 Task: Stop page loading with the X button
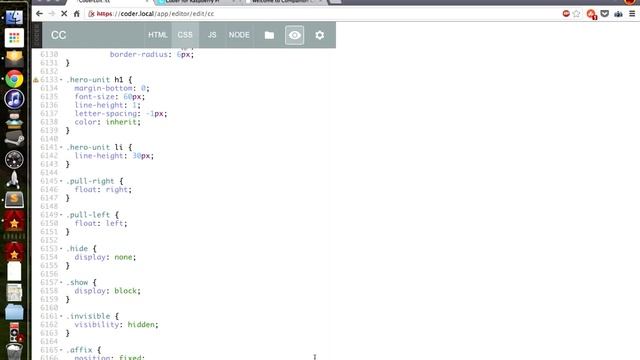[x=64, y=13]
